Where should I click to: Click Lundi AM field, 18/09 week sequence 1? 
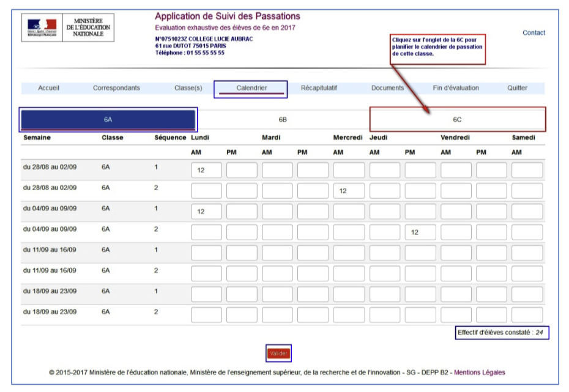tap(206, 294)
